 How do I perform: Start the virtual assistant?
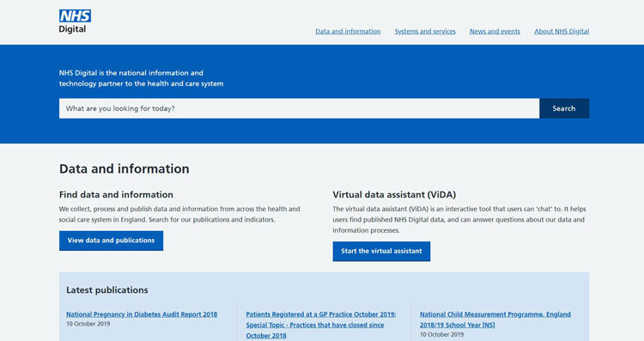tap(381, 251)
